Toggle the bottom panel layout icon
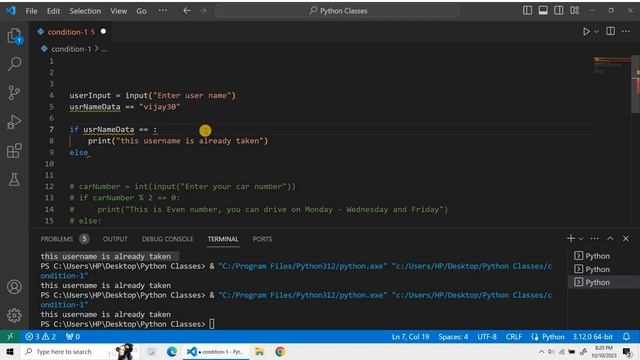The height and width of the screenshot is (360, 640). [x=543, y=11]
